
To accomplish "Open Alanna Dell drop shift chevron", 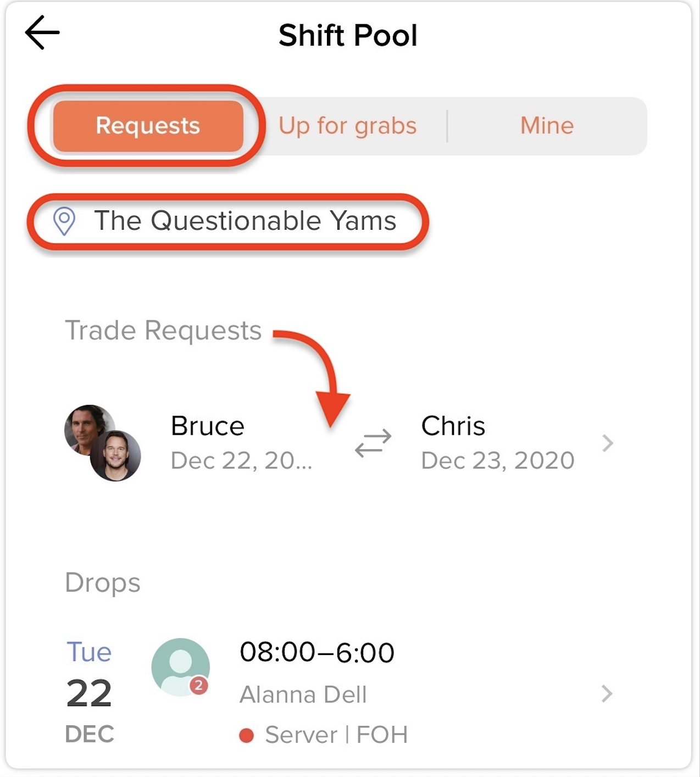I will tap(607, 693).
